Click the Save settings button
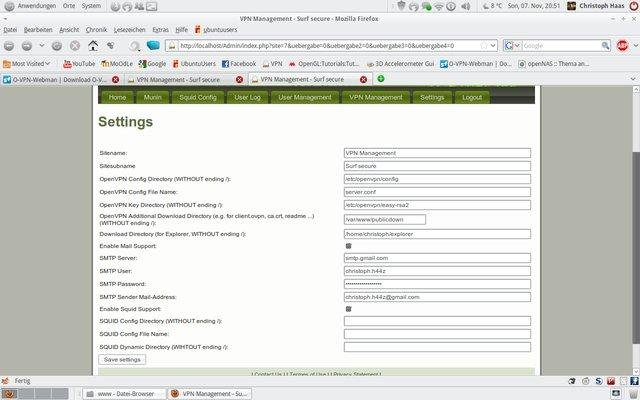The width and height of the screenshot is (640, 400). pos(122,360)
